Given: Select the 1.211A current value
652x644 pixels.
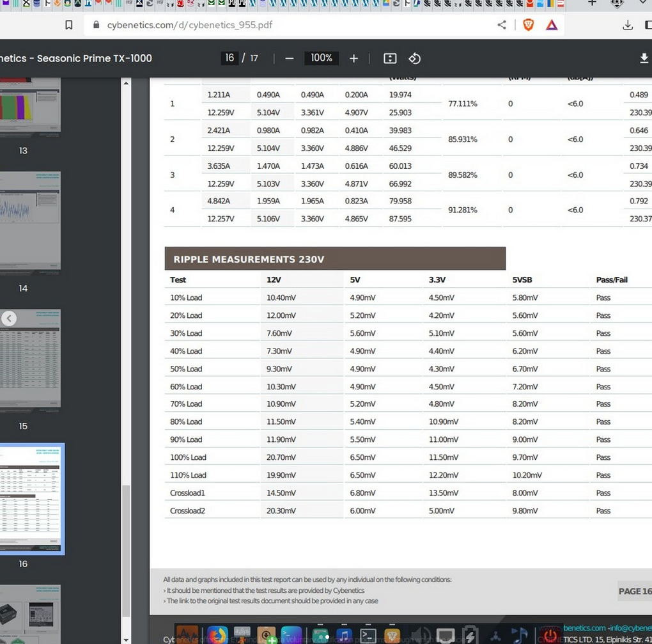Looking at the screenshot, I should click(x=219, y=95).
